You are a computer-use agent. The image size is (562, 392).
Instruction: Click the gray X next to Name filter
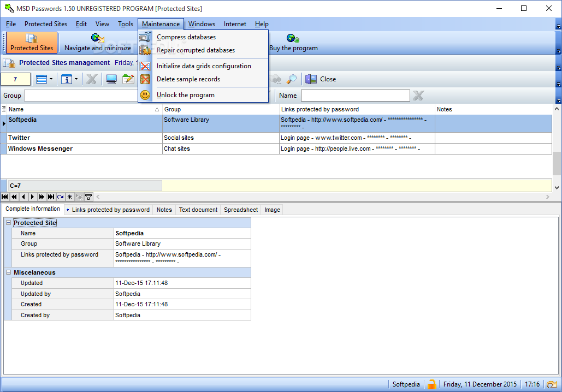click(418, 96)
